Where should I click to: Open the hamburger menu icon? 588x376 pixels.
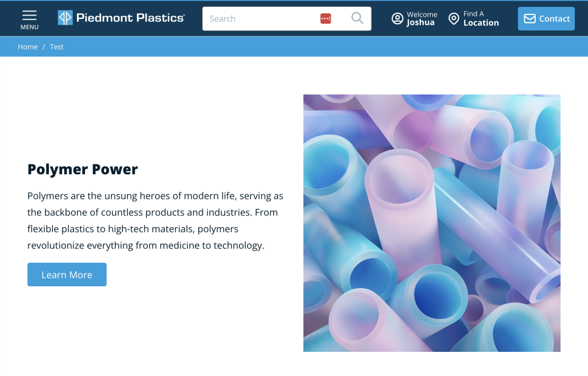[29, 15]
